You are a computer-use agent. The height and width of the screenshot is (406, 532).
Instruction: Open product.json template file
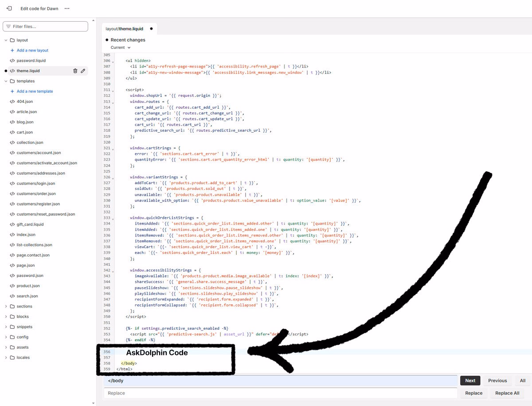tap(28, 285)
